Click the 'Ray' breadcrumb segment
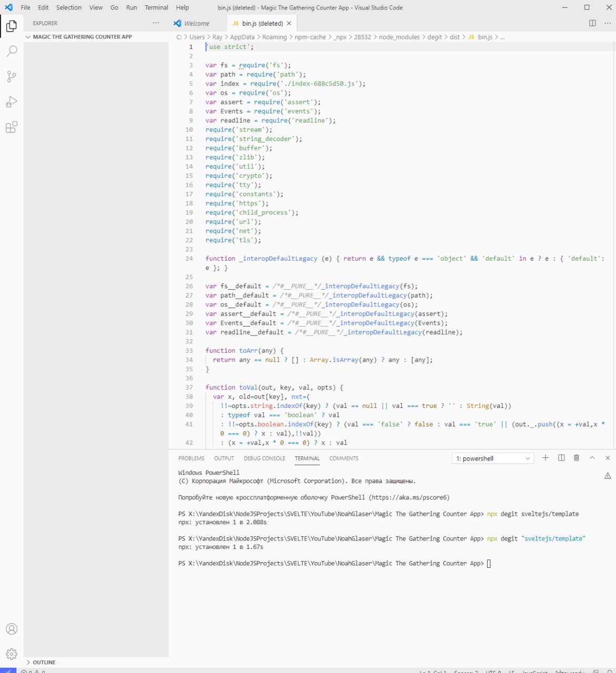 coord(217,37)
